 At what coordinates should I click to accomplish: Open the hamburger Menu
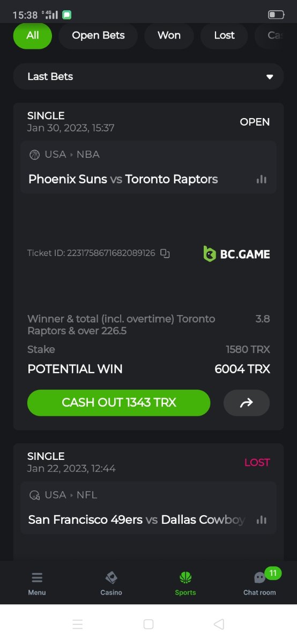(x=37, y=583)
